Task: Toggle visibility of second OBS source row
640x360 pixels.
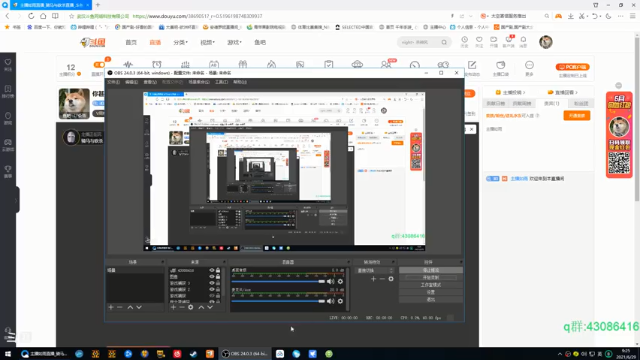Action: pos(211,276)
